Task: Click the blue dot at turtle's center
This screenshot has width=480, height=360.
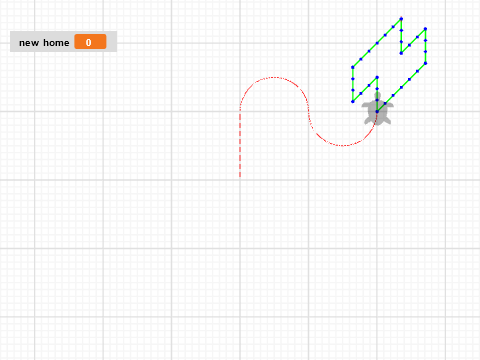Action: coord(377,111)
